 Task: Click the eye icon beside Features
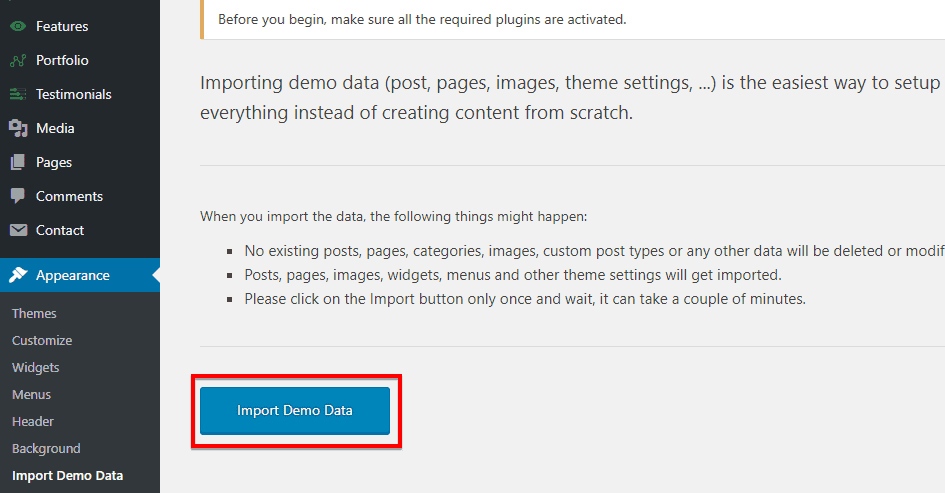[18, 26]
